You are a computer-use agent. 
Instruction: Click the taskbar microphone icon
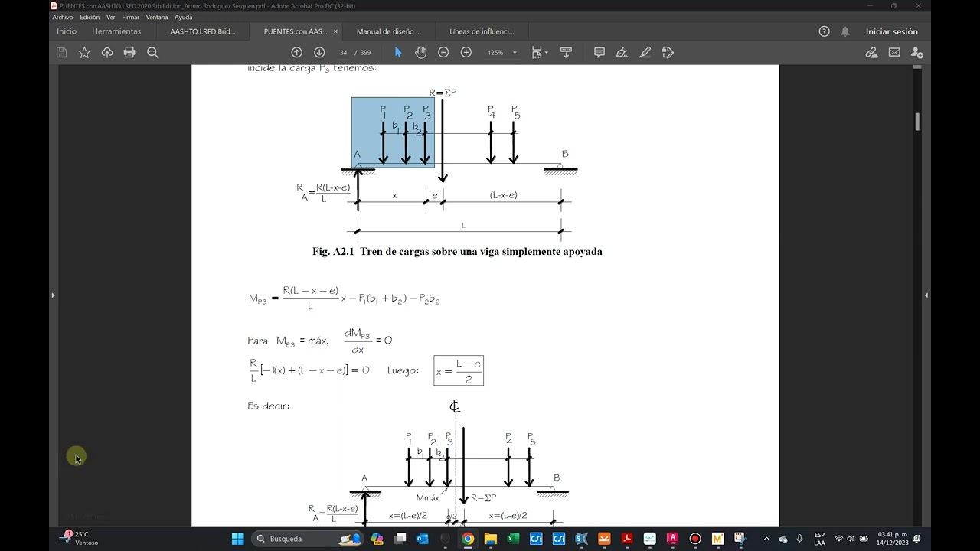[x=799, y=539]
